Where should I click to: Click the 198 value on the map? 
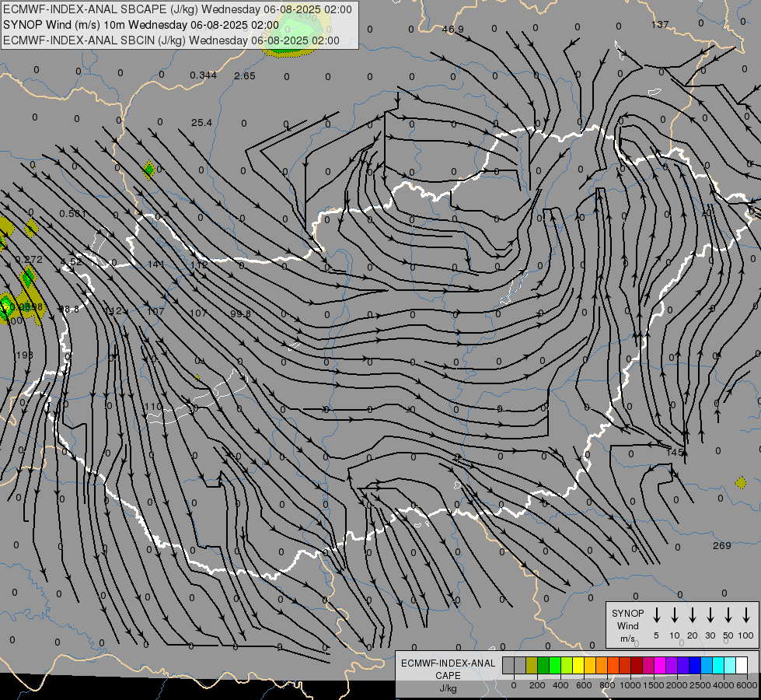click(x=23, y=355)
